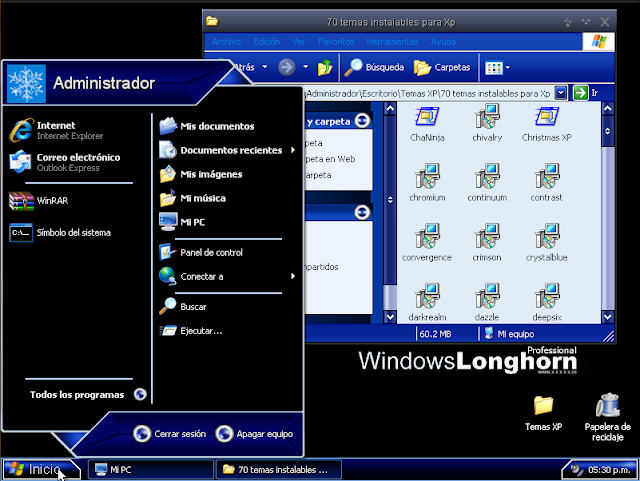Click Cerrar sesión button
The width and height of the screenshot is (640, 481).
coord(170,434)
